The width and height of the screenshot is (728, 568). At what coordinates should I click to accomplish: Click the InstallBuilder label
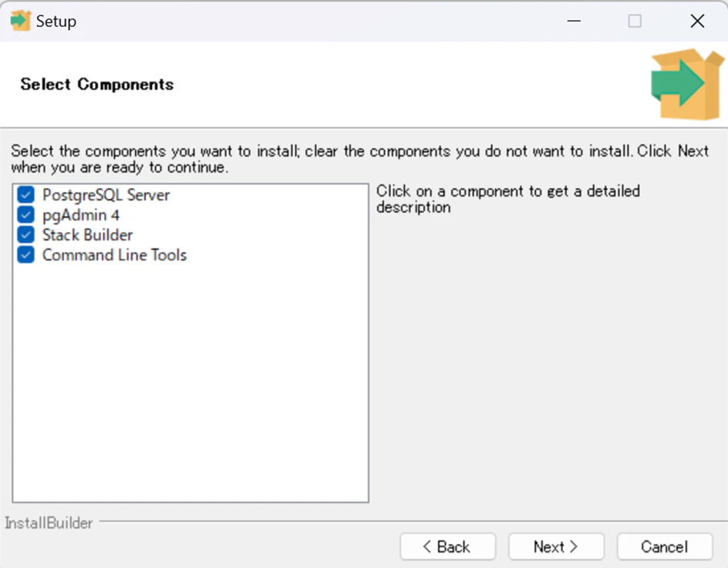[49, 523]
